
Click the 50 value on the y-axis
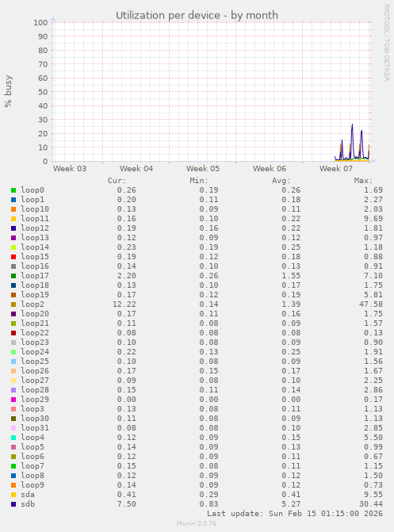pyautogui.click(x=43, y=92)
